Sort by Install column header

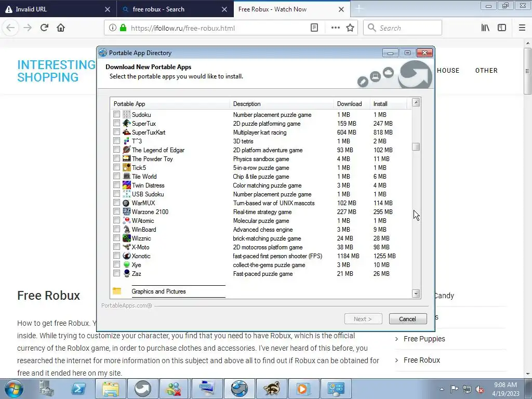point(388,104)
